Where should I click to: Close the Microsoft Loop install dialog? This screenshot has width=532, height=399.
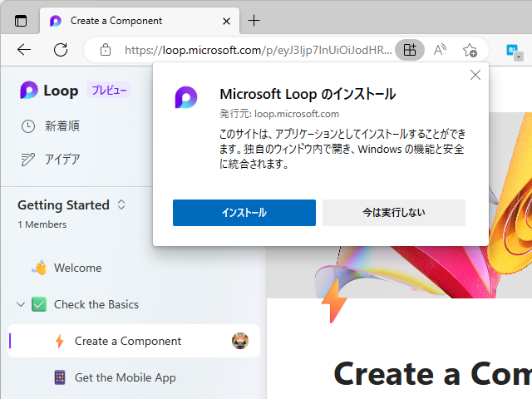pyautogui.click(x=475, y=75)
